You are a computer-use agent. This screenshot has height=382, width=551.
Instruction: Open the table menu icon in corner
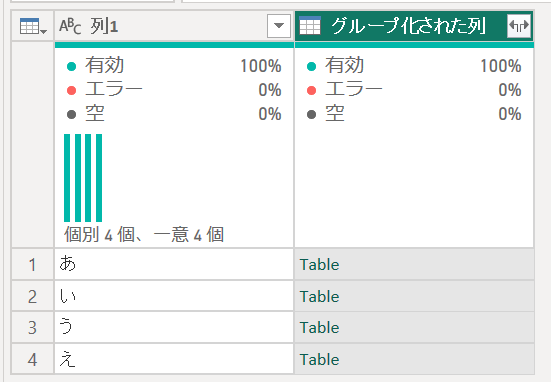[x=33, y=26]
